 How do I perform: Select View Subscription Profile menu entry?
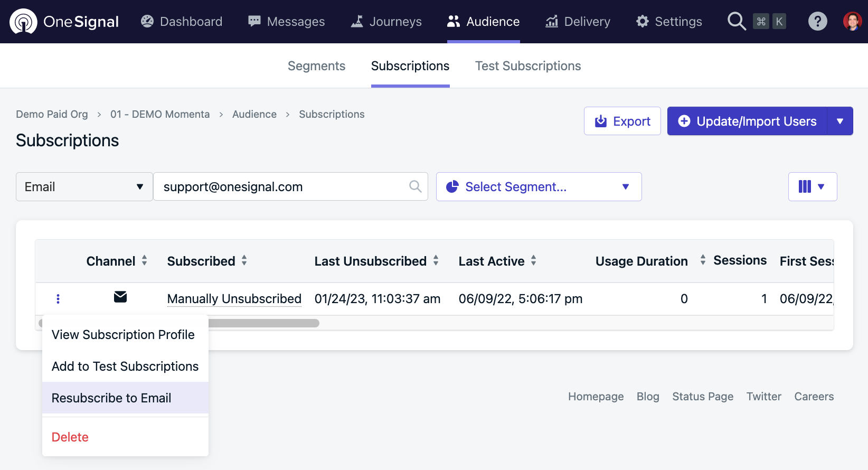[x=125, y=335]
